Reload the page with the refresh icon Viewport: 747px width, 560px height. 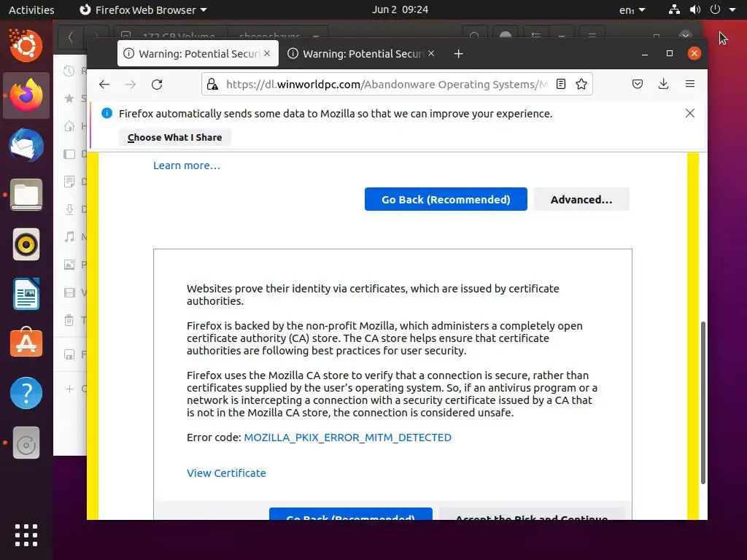coord(157,85)
